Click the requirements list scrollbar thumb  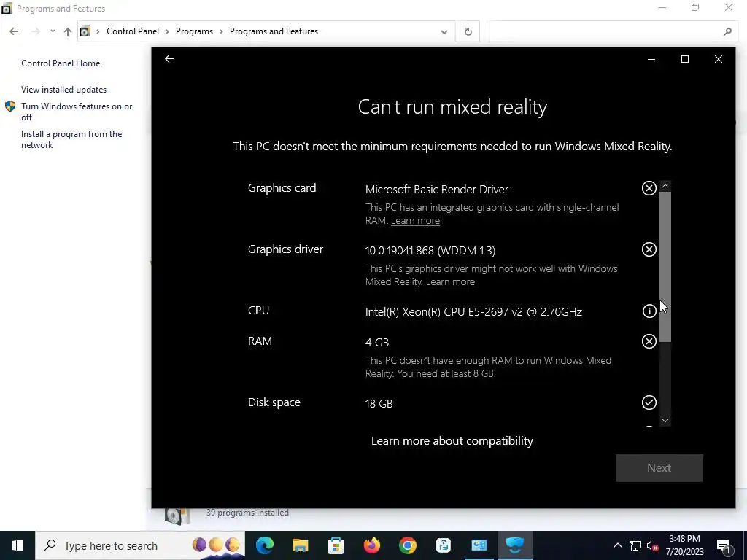tap(665, 267)
